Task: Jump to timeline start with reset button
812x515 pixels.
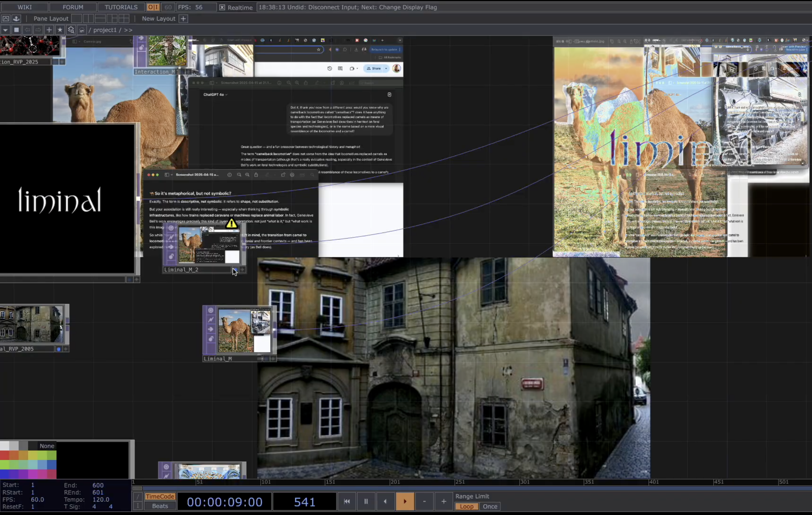Action: pos(347,501)
